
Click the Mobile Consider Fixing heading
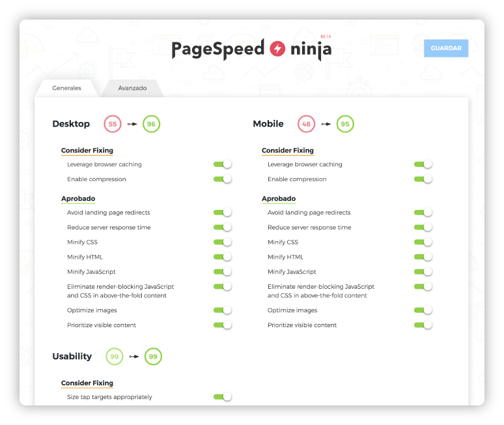point(288,151)
